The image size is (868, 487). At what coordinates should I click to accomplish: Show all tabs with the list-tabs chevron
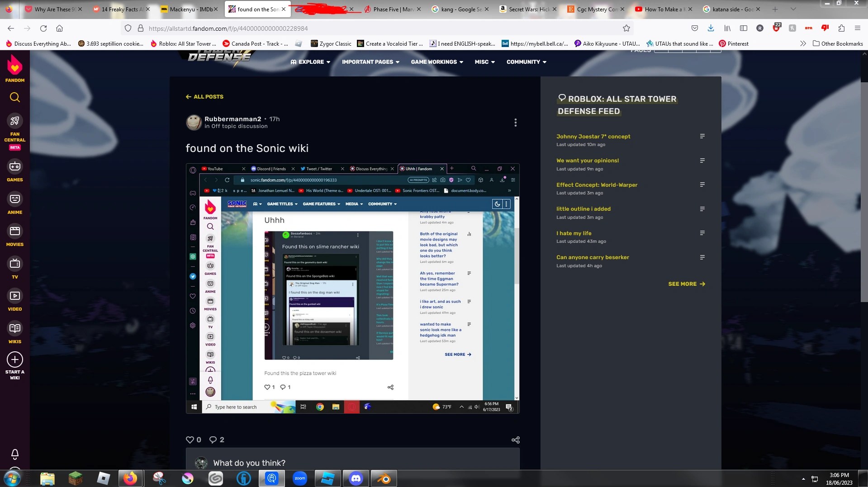(793, 9)
